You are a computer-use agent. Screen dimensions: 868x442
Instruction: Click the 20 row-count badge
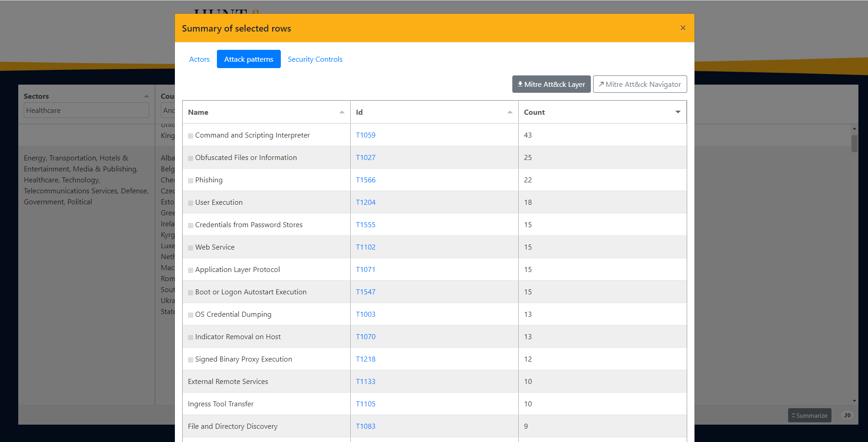coord(847,415)
